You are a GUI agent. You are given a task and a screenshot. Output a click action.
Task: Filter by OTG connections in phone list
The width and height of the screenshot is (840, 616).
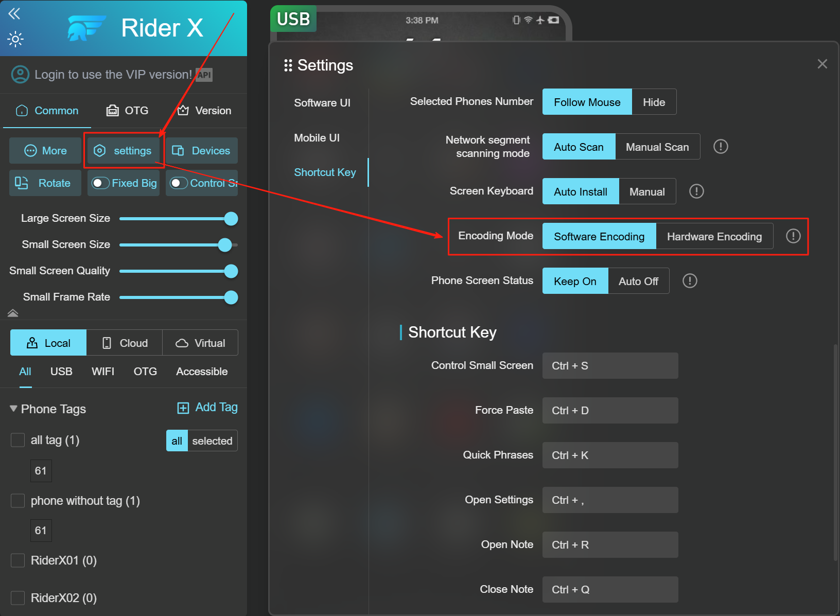[x=145, y=372]
